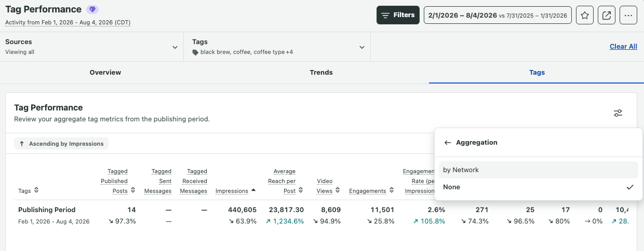Mark report as favorite with star icon
The width and height of the screenshot is (644, 251).
(585, 15)
